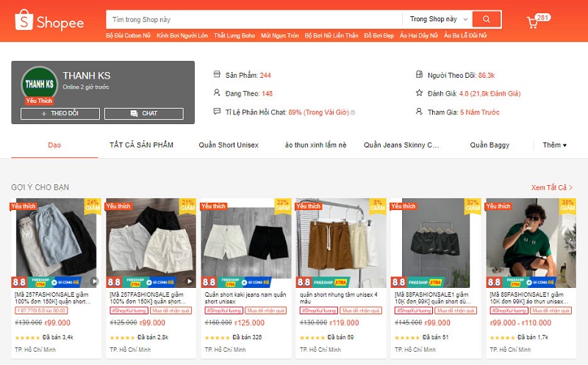Follow the shop with 'THEO DÕI' button
588x365 pixels.
[x=60, y=113]
